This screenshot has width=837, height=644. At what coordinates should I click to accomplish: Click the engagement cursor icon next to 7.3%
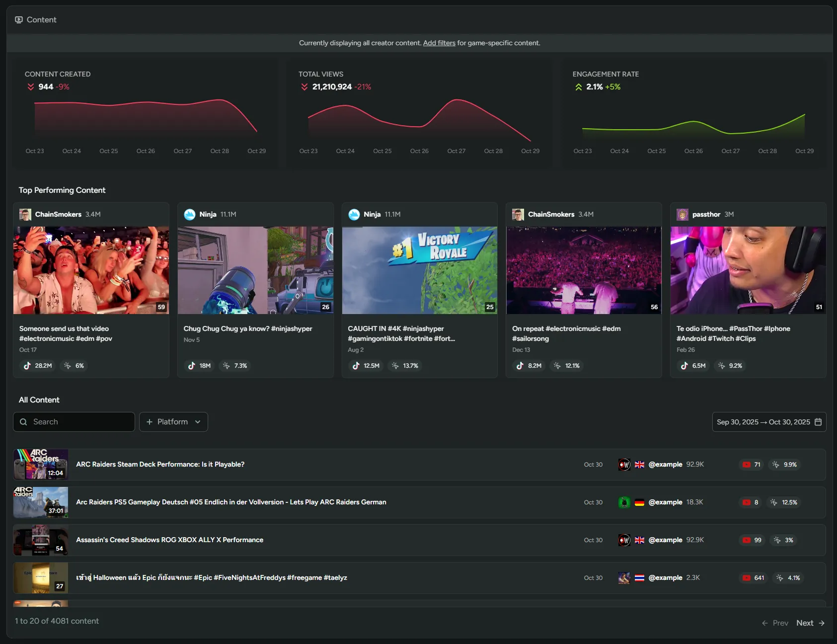[225, 366]
